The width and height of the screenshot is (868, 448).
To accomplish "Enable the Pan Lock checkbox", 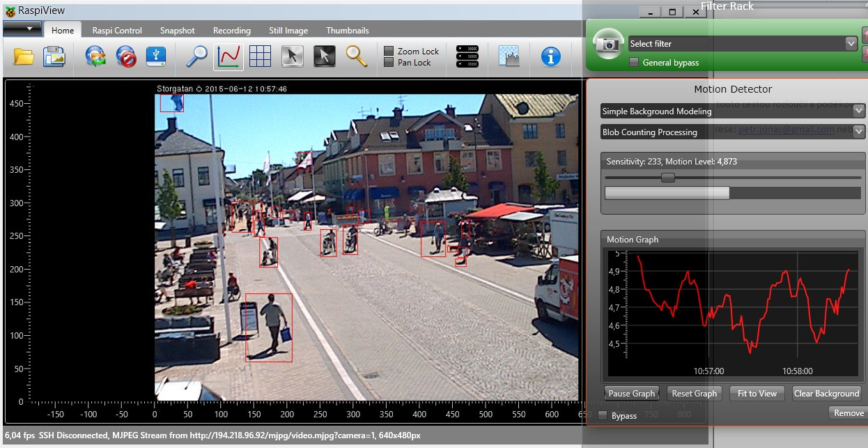I will (x=389, y=63).
